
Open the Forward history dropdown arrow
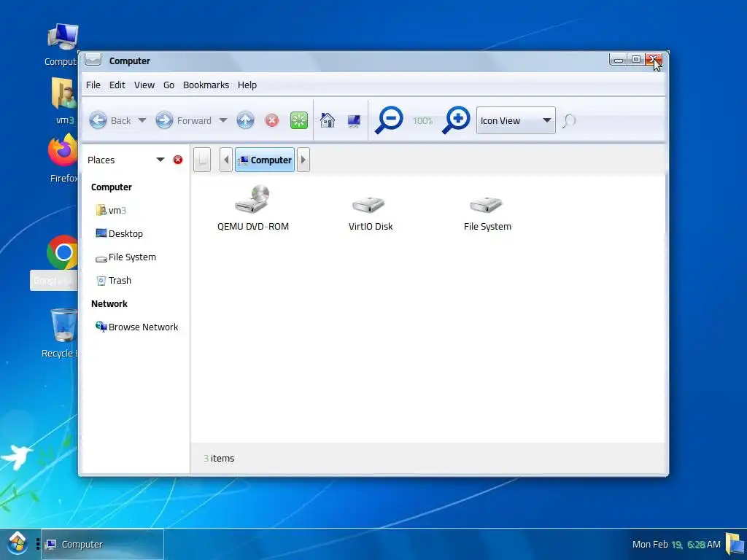(223, 120)
